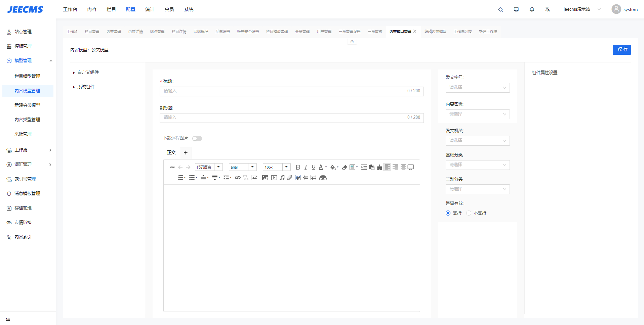
Task: Toggle the 下载远程图片 switch
Action: (x=197, y=138)
